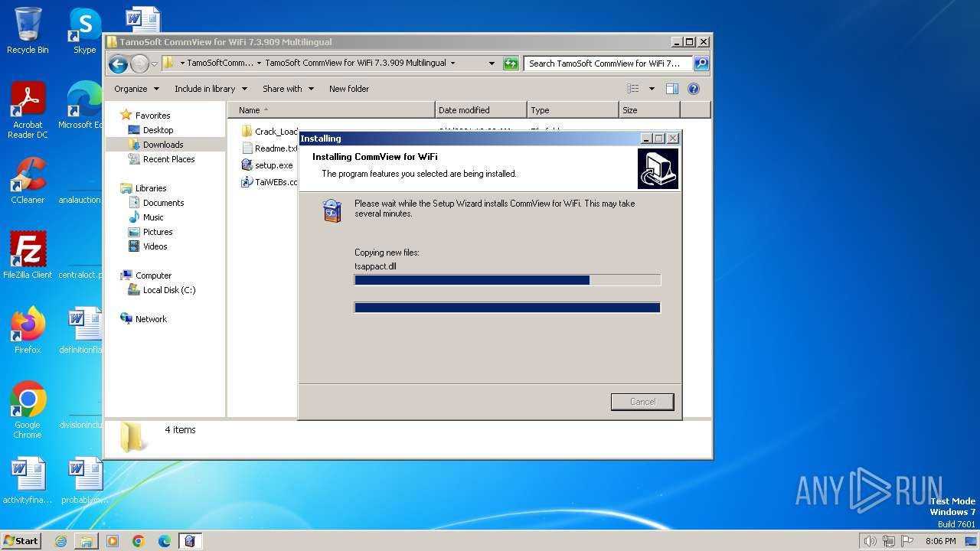Toggle the preview pane icon
This screenshot has height=551, width=980.
(x=671, y=89)
